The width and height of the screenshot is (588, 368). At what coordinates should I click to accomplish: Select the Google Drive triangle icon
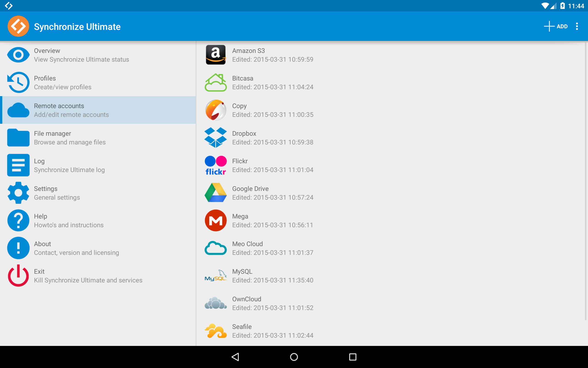[215, 193]
